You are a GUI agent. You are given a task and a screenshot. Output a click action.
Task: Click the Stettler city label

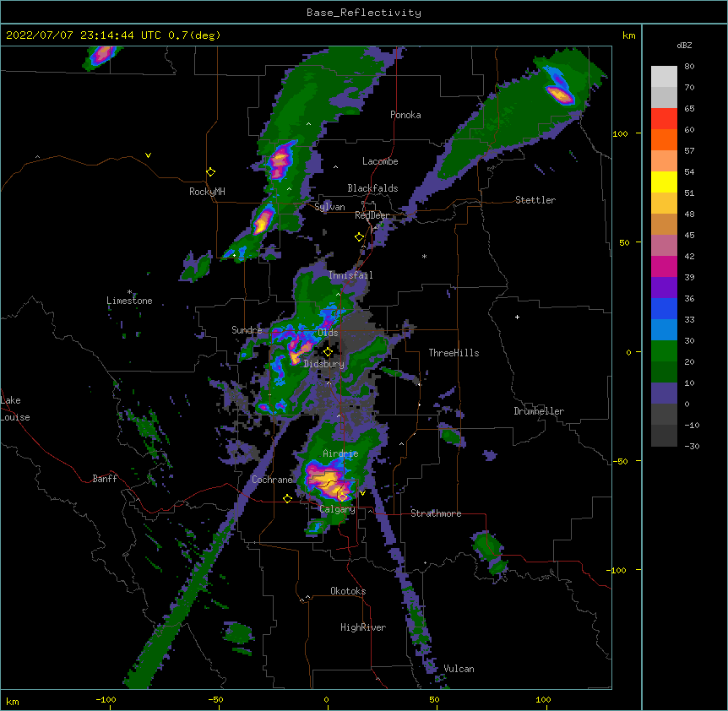[x=535, y=200]
